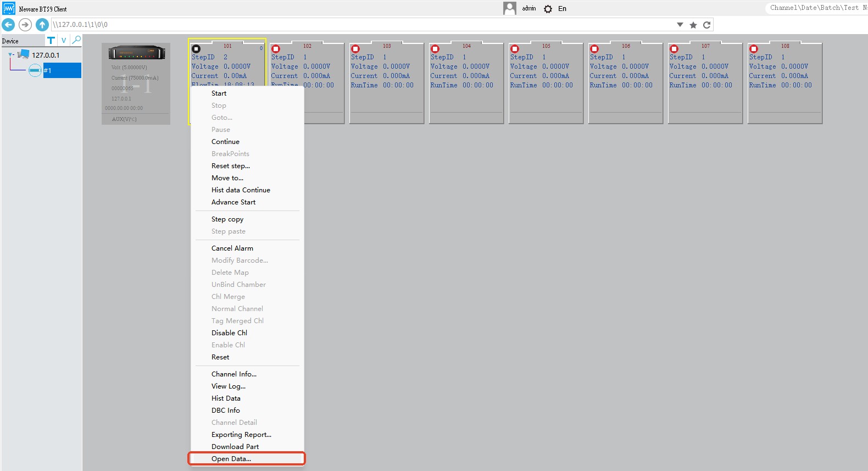
Task: Select the channel 105 card
Action: 546,83
